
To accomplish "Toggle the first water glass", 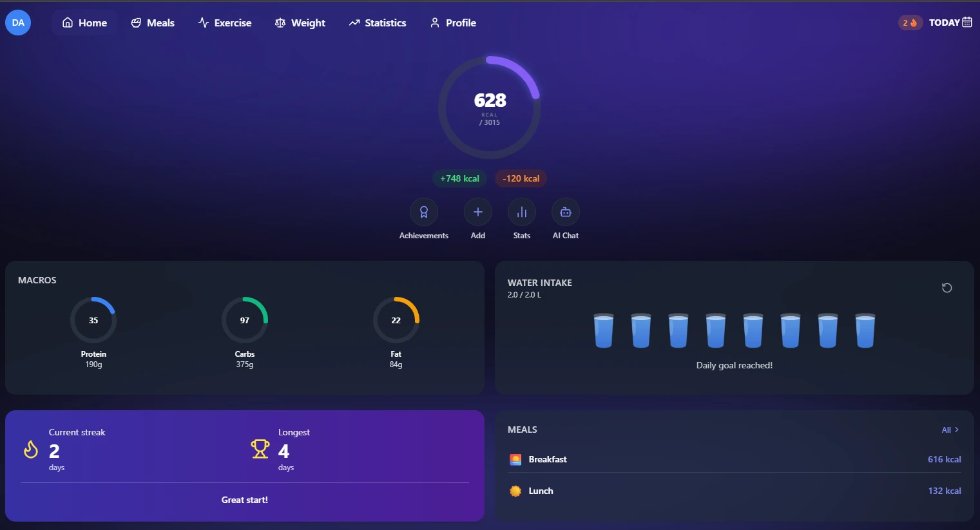I will pyautogui.click(x=604, y=330).
